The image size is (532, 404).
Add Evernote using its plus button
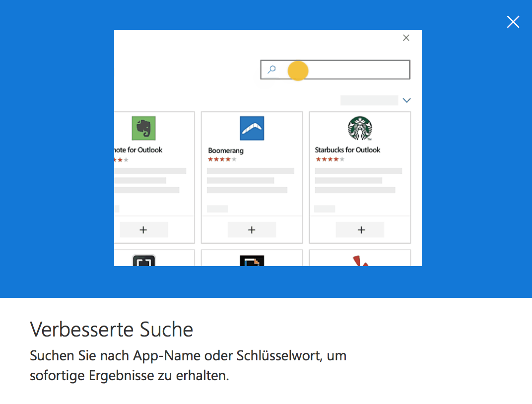point(143,230)
